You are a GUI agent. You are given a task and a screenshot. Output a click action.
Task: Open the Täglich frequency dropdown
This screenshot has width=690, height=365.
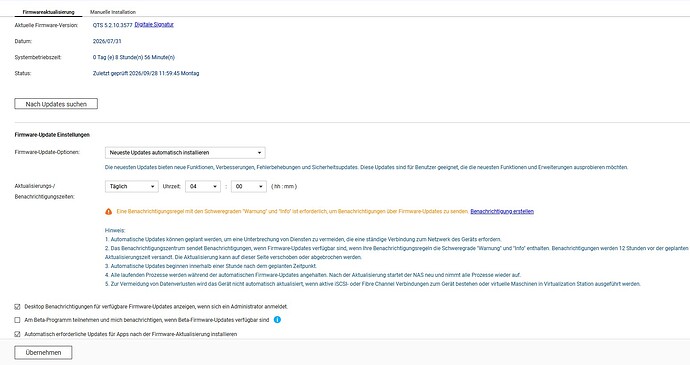(132, 186)
